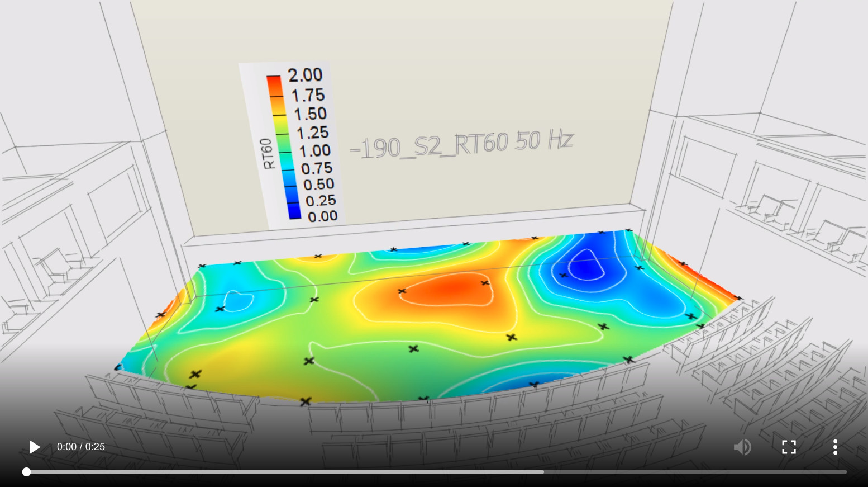The height and width of the screenshot is (487, 868).
Task: Open the more options menu
Action: [835, 447]
